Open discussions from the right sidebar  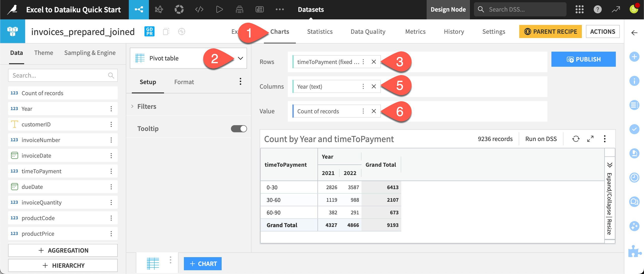coord(634,201)
